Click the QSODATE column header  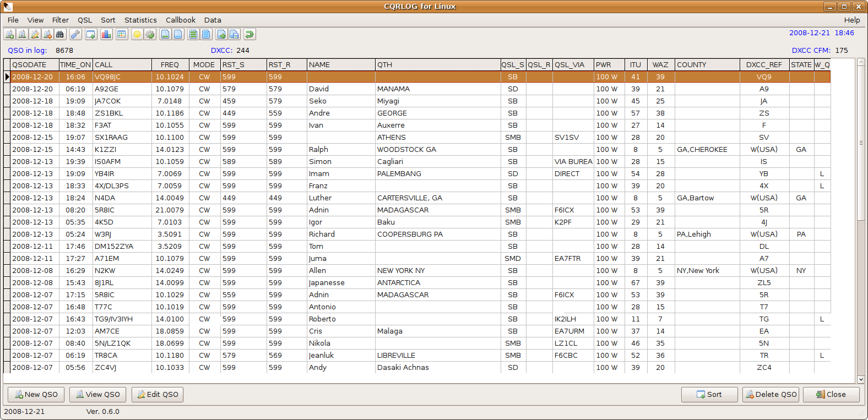(34, 64)
